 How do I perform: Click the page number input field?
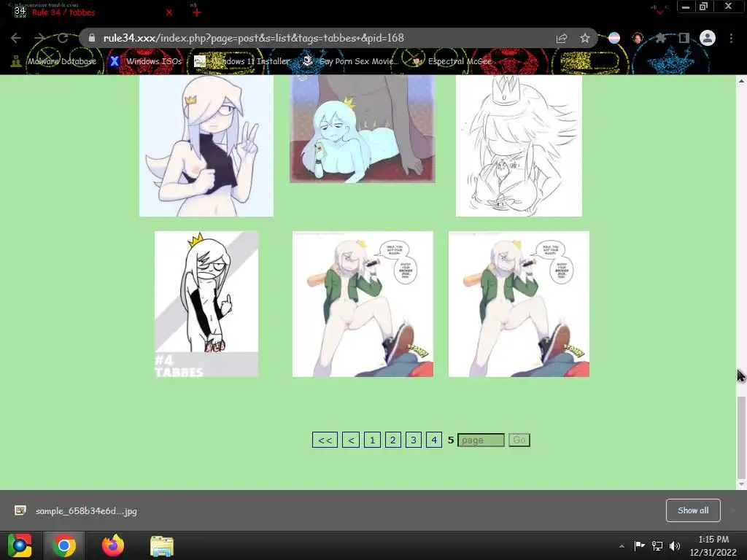click(x=481, y=440)
